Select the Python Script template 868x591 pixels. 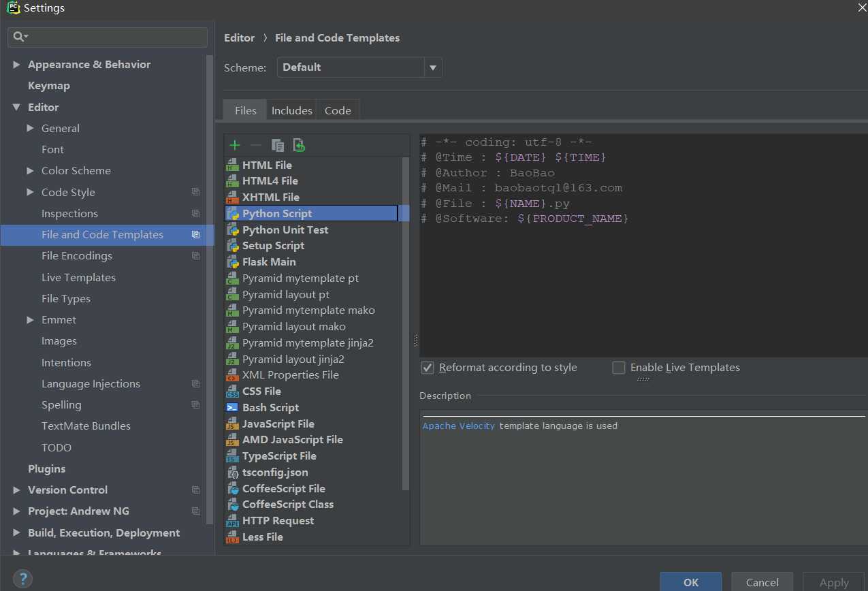click(311, 214)
